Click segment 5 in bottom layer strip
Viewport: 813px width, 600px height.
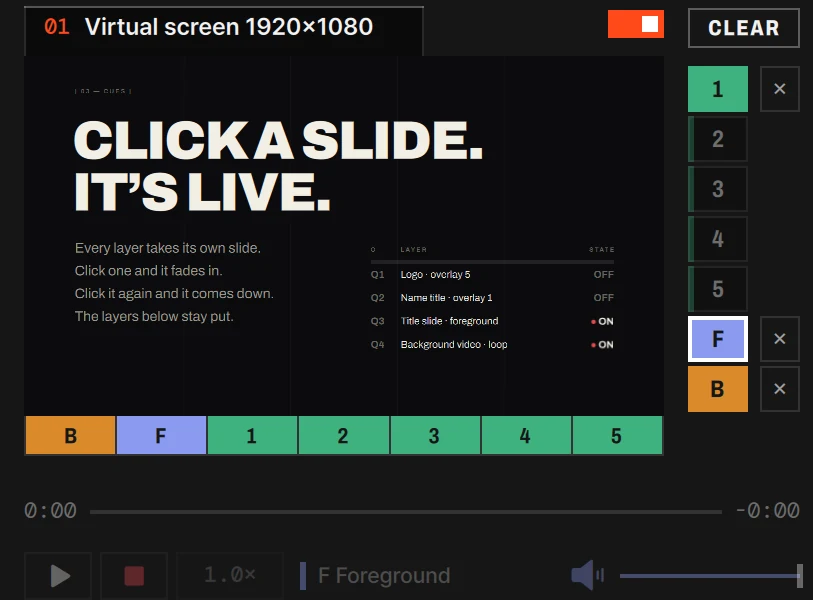click(617, 435)
